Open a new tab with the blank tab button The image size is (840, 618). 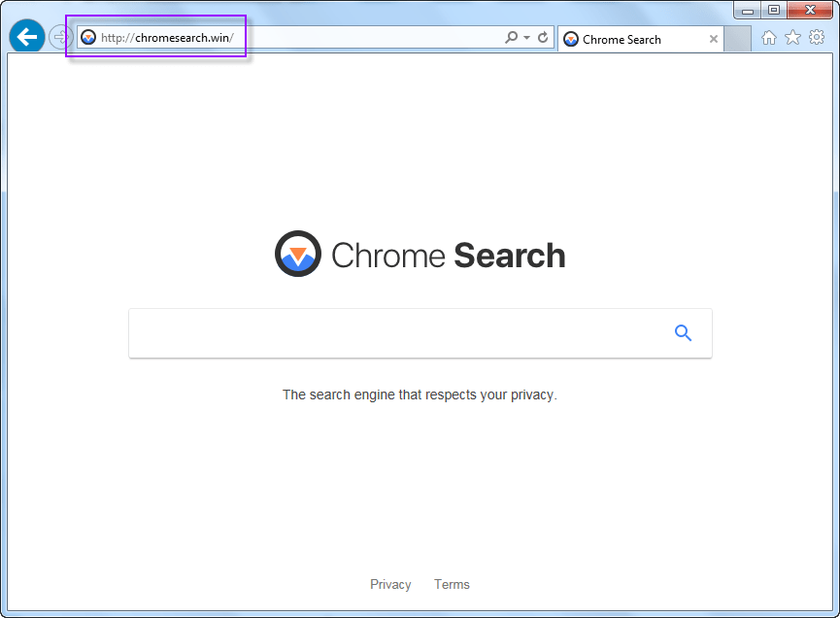pos(737,39)
